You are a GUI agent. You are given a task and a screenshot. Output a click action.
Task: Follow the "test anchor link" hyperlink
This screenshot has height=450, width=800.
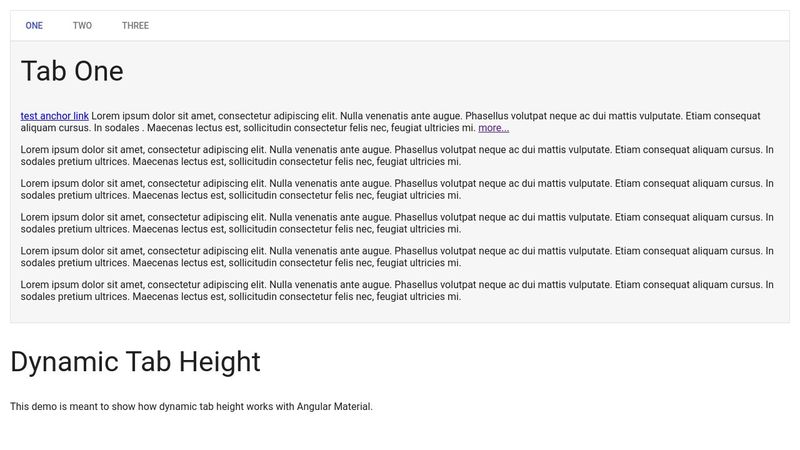(x=55, y=116)
